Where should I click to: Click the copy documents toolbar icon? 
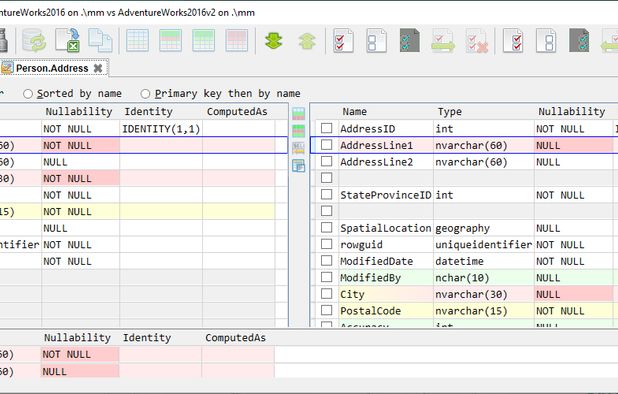tap(100, 40)
